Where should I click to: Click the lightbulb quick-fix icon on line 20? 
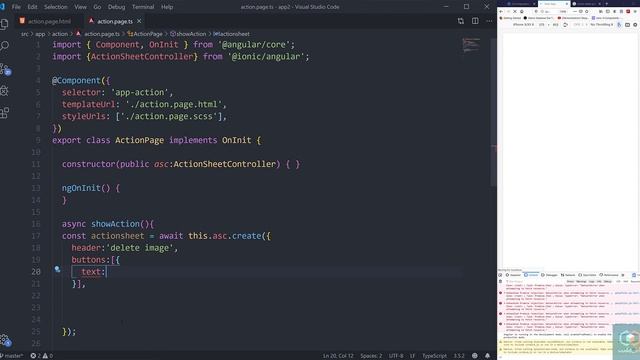coord(57,269)
